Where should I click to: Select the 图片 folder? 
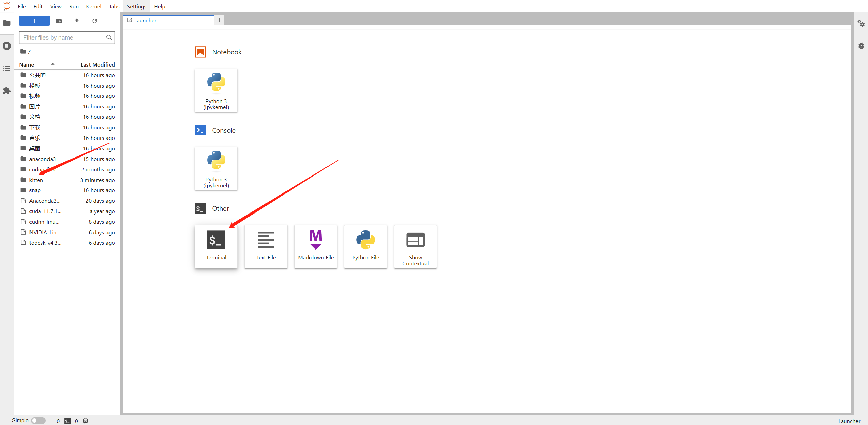pos(67,107)
